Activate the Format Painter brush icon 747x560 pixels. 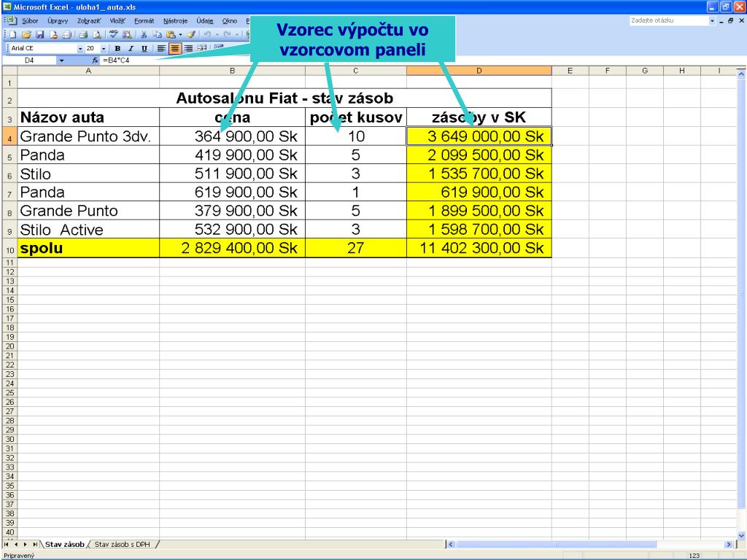click(191, 35)
